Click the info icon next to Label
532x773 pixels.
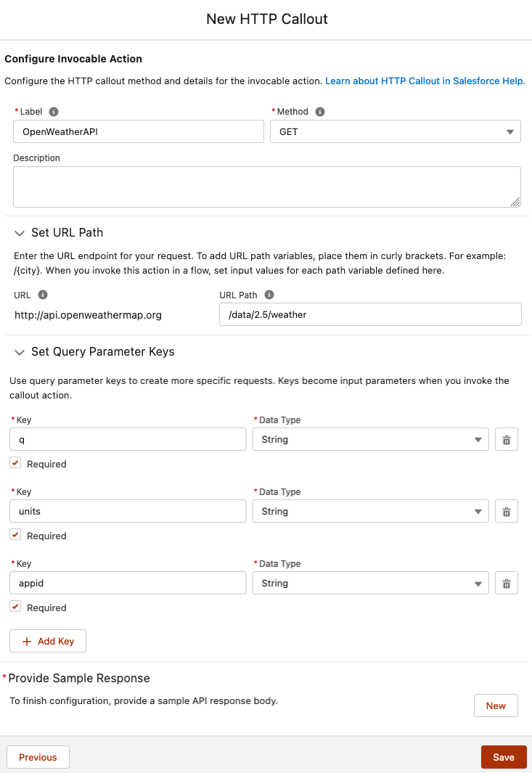click(x=54, y=112)
